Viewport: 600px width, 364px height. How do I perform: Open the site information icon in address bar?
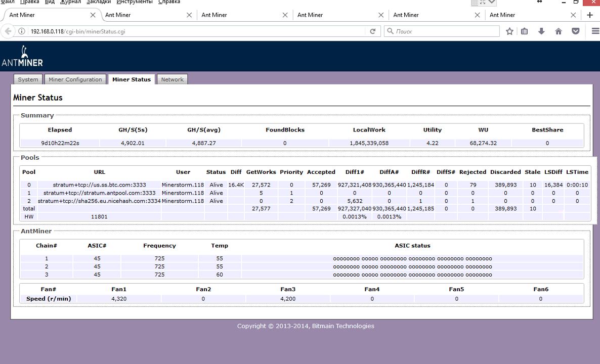(22, 31)
